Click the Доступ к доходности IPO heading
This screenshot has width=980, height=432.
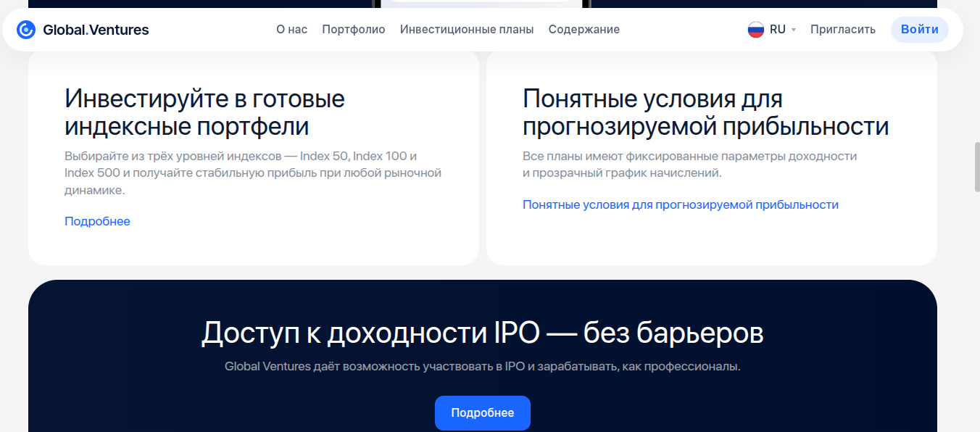click(483, 332)
